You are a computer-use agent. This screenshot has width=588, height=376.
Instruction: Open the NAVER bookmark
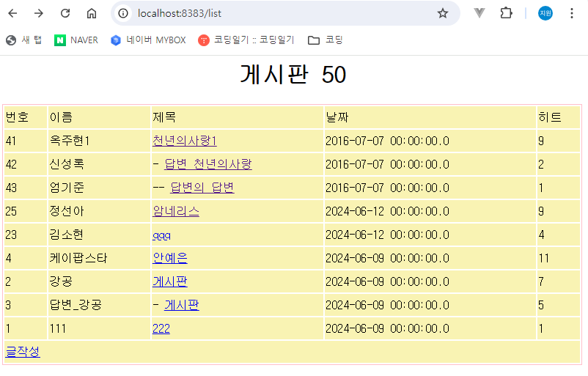(76, 40)
